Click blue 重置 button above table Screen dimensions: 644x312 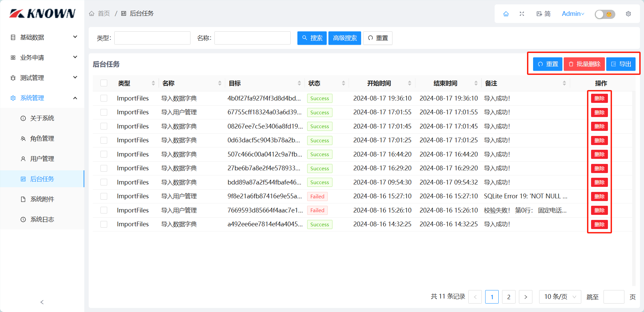(x=548, y=64)
